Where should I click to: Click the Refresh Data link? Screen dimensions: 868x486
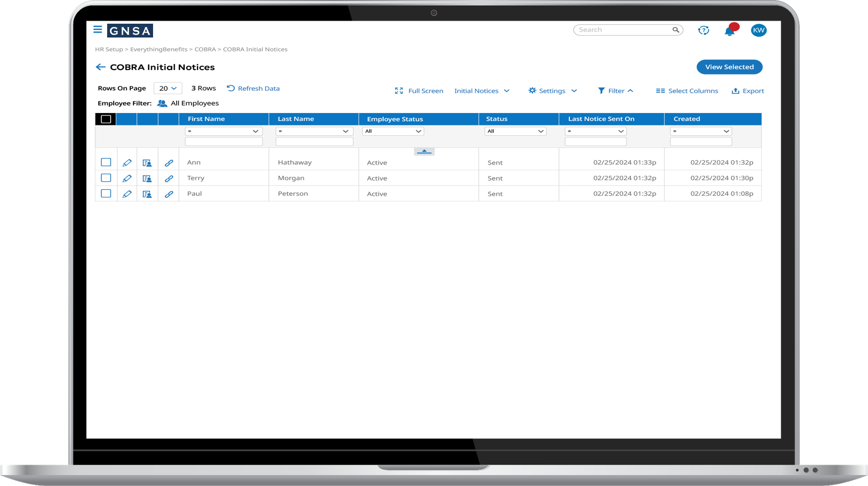(258, 88)
